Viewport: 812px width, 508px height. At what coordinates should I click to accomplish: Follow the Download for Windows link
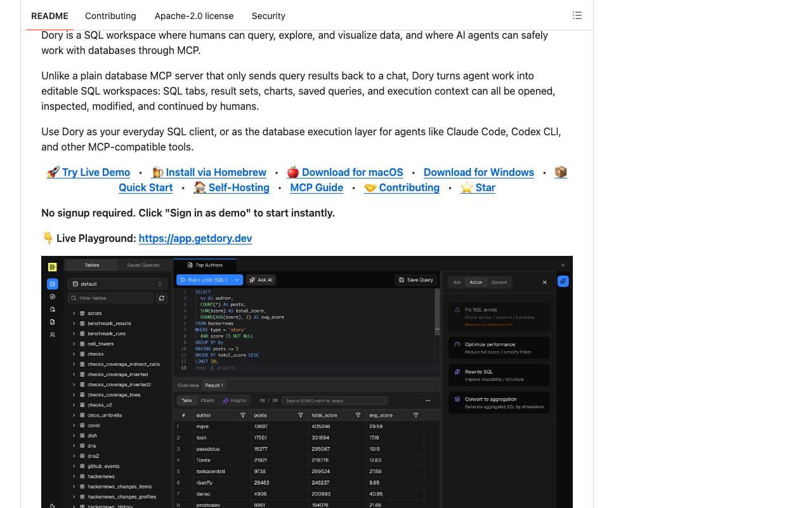pos(479,173)
